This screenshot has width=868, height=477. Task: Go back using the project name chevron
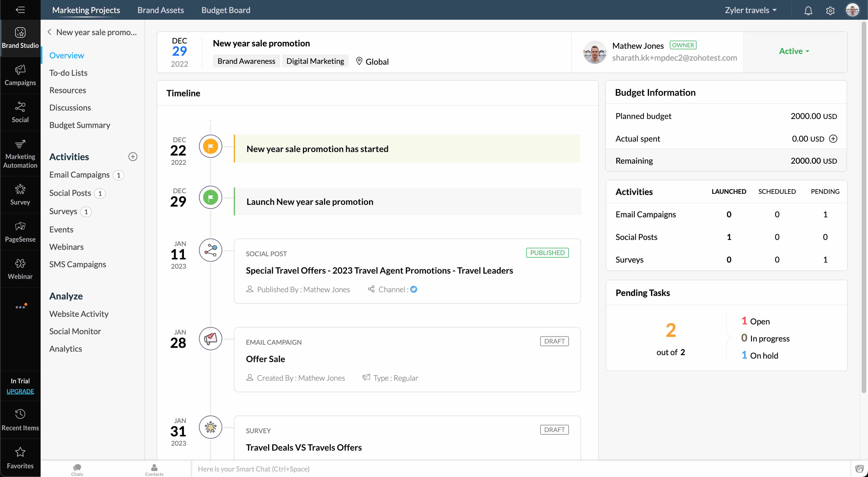pos(49,32)
